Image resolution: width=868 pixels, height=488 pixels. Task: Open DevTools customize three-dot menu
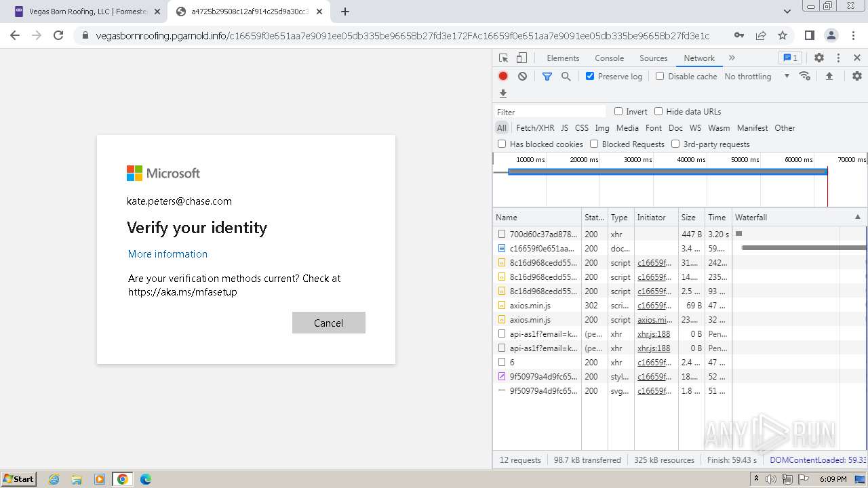click(838, 58)
